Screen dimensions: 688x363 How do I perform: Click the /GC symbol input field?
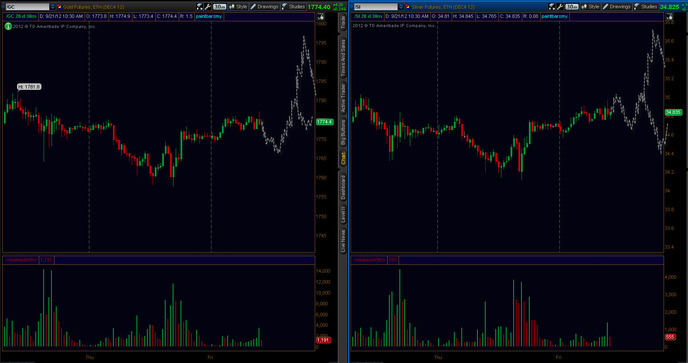[27, 7]
